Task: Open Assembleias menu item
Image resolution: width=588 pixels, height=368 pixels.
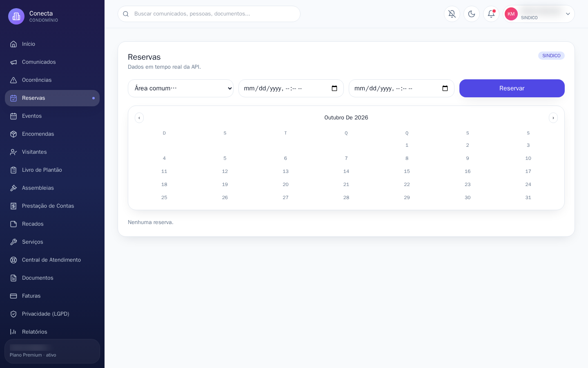Action: (52, 188)
